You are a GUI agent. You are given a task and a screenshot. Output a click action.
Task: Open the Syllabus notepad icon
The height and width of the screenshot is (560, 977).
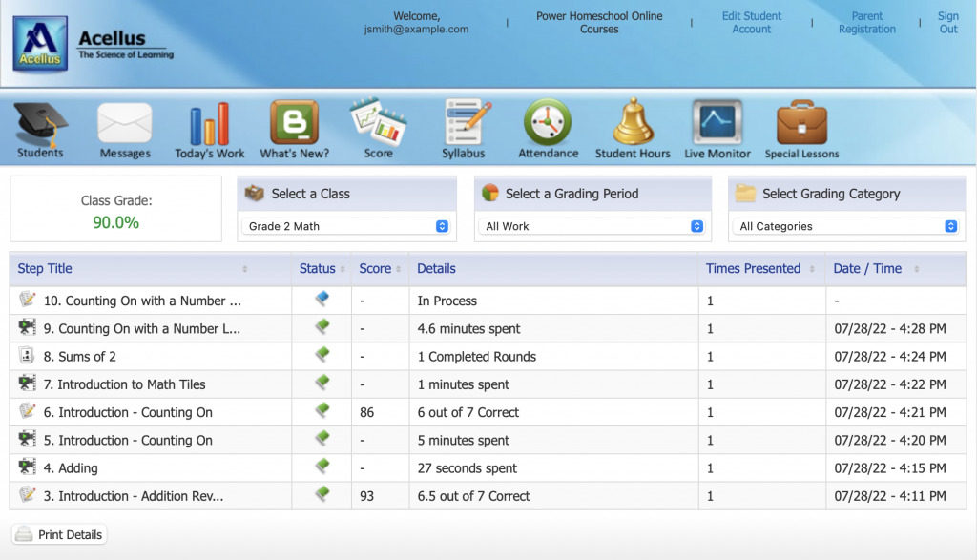coord(464,129)
